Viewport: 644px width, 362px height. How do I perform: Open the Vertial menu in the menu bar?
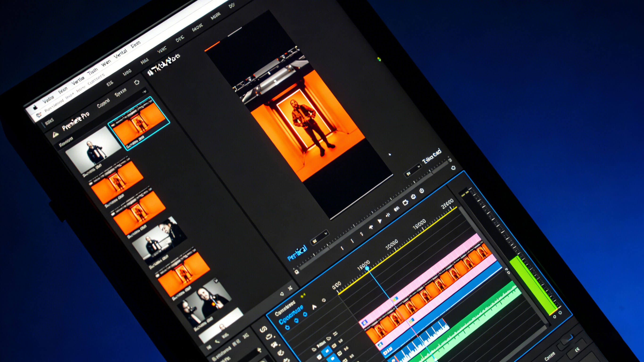click(x=121, y=54)
